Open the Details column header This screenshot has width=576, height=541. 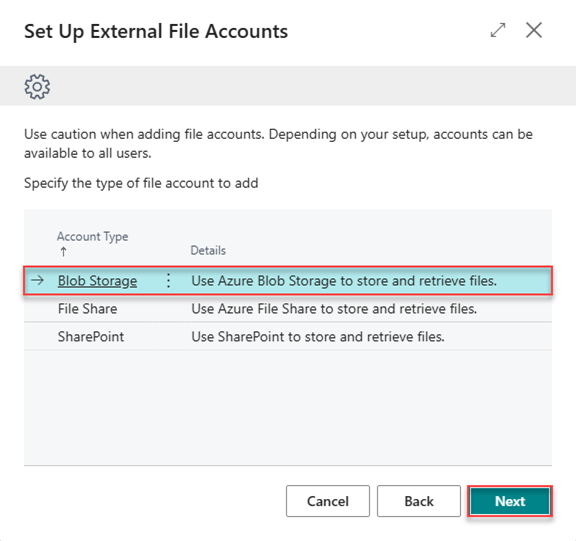(x=208, y=250)
